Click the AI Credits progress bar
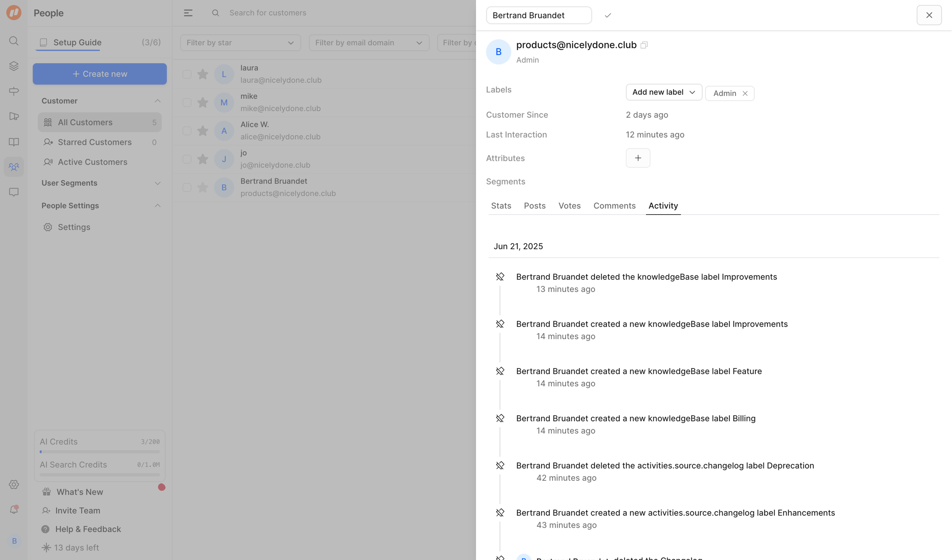The height and width of the screenshot is (560, 952). tap(100, 452)
